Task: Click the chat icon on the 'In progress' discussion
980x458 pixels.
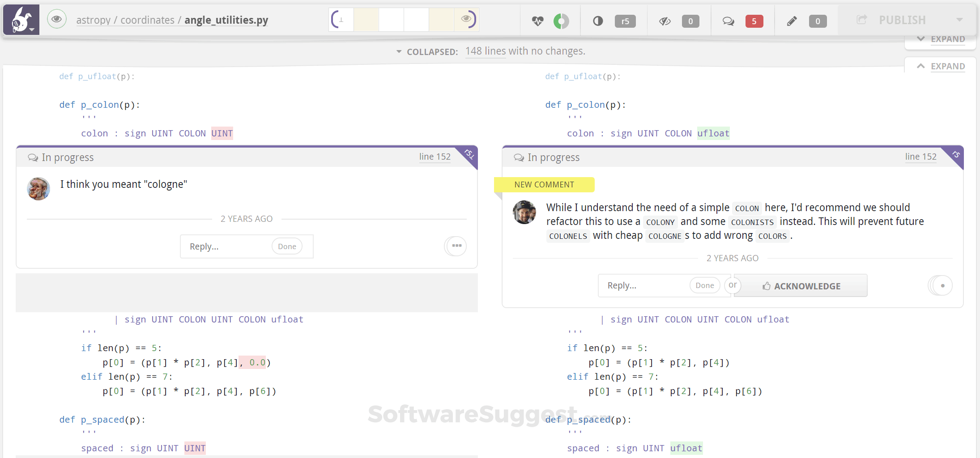Action: [33, 157]
